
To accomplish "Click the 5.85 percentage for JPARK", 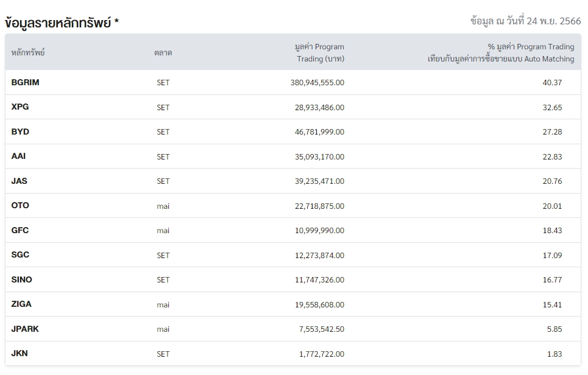I will pyautogui.click(x=554, y=329).
